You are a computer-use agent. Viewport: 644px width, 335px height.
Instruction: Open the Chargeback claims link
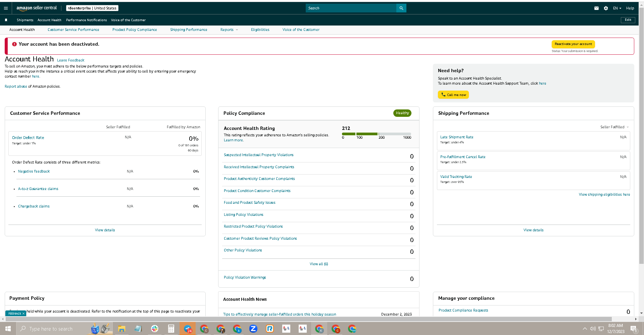click(x=34, y=206)
